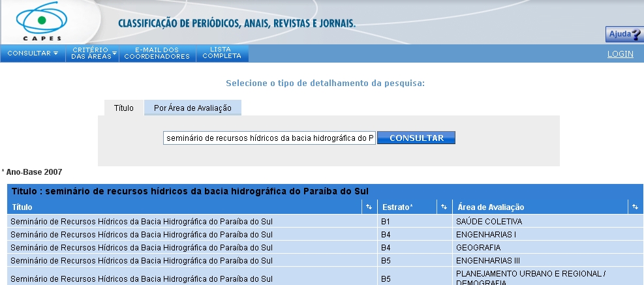Screen dimensions: 644x285
Task: Sort by Título column arrows icon
Action: pyautogui.click(x=369, y=207)
